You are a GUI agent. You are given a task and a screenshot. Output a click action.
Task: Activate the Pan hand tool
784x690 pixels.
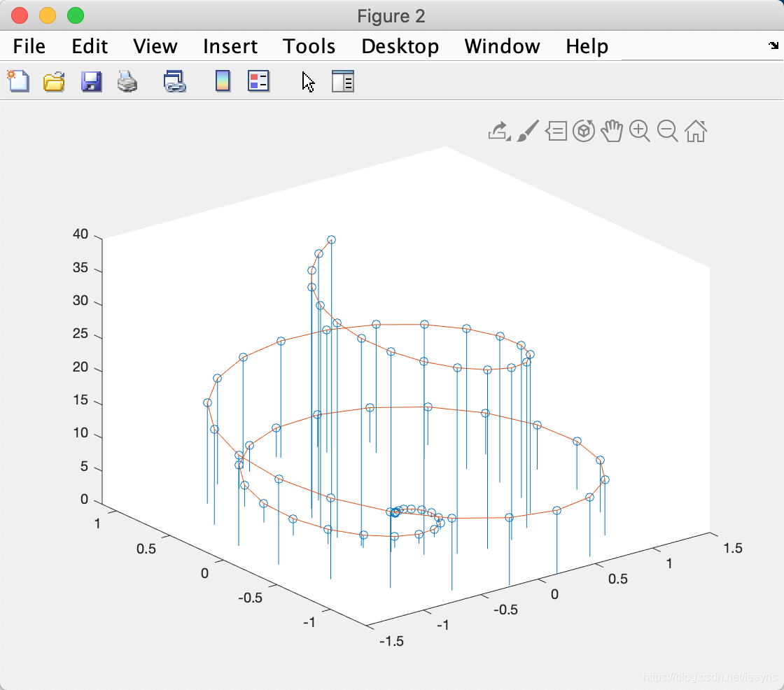[612, 131]
